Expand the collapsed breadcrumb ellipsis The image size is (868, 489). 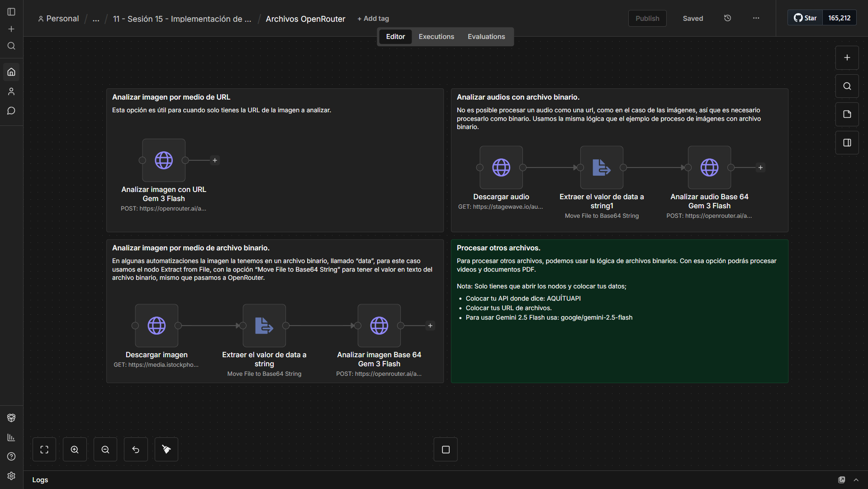[96, 19]
